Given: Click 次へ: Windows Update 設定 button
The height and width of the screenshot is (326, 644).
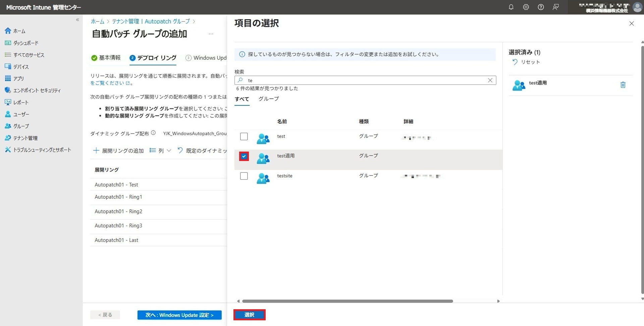Looking at the screenshot, I should tap(179, 315).
